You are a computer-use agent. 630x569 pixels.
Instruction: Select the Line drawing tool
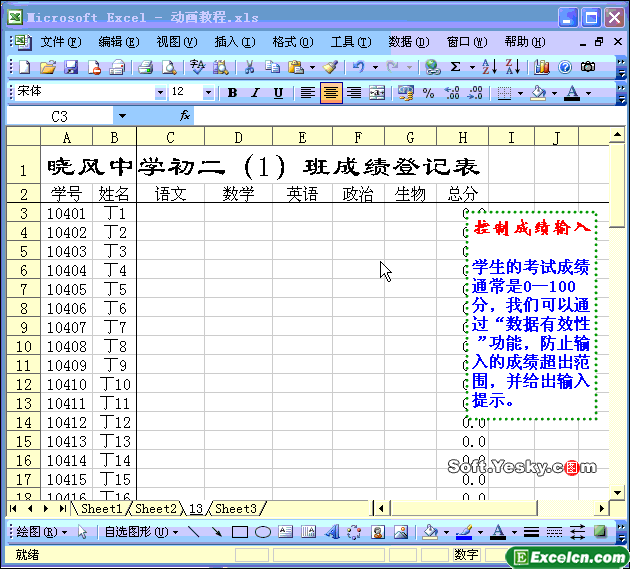tap(194, 532)
